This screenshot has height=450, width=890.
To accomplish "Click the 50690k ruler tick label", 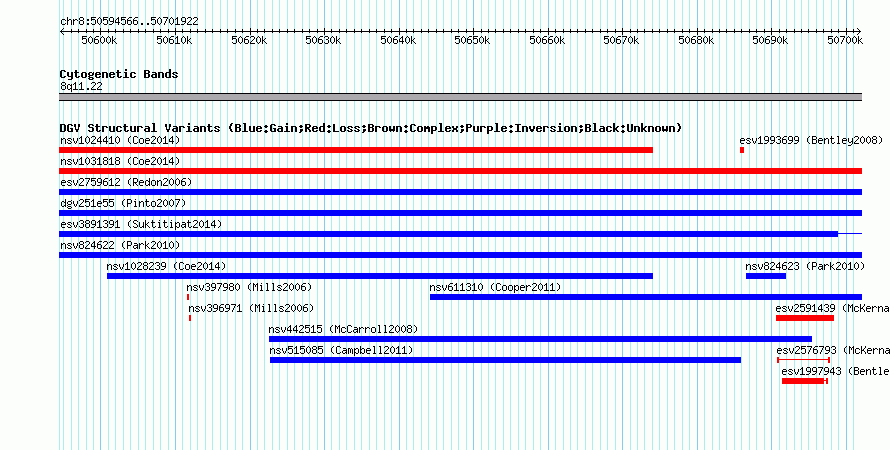I will click(x=771, y=40).
